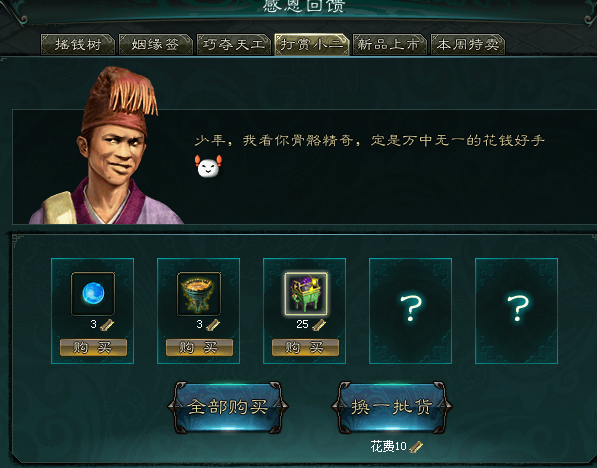Click 购买 under the 25-cost chest
The width and height of the screenshot is (597, 468).
click(305, 347)
